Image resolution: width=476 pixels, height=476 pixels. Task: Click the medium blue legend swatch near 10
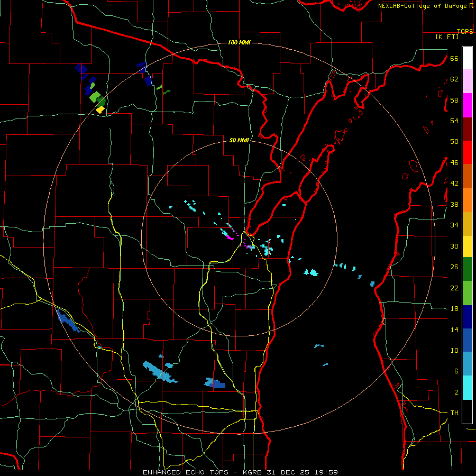click(x=467, y=340)
